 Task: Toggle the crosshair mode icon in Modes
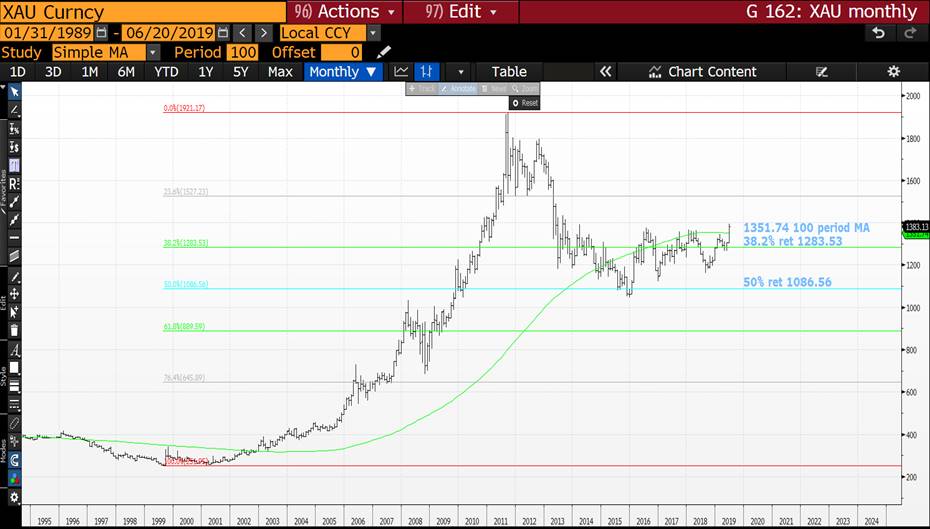[x=14, y=442]
